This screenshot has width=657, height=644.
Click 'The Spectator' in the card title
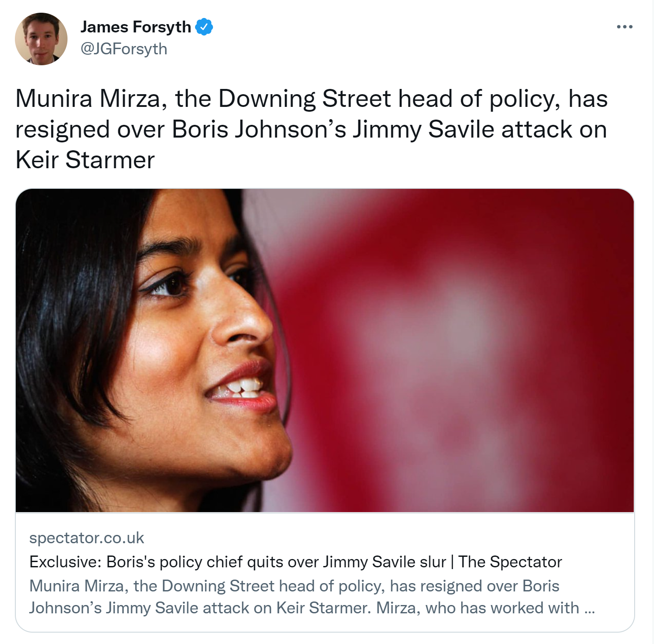(510, 562)
